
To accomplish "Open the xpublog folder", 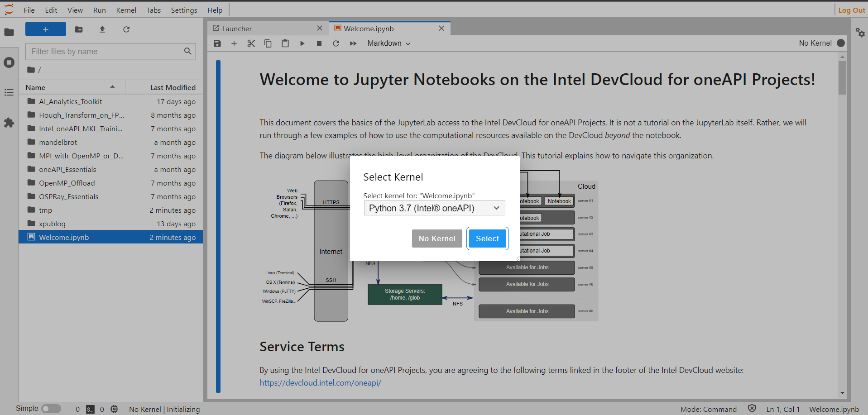I will tap(110, 224).
